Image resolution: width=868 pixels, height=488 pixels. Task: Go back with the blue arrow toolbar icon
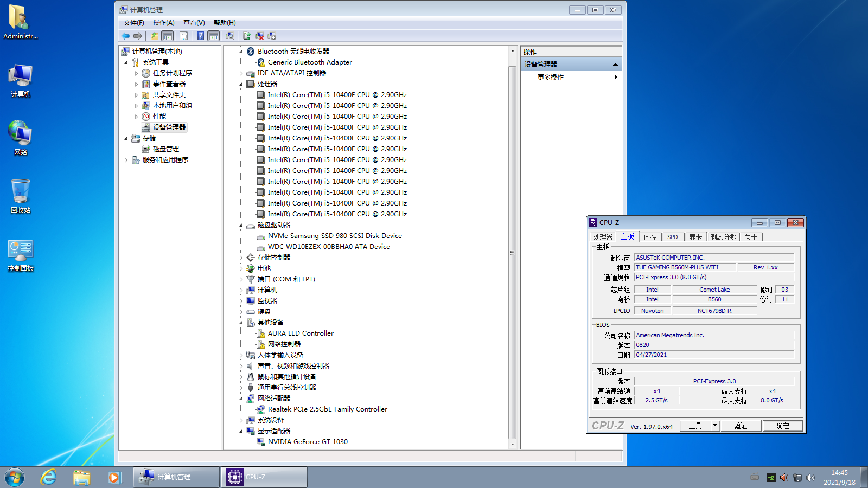click(125, 36)
